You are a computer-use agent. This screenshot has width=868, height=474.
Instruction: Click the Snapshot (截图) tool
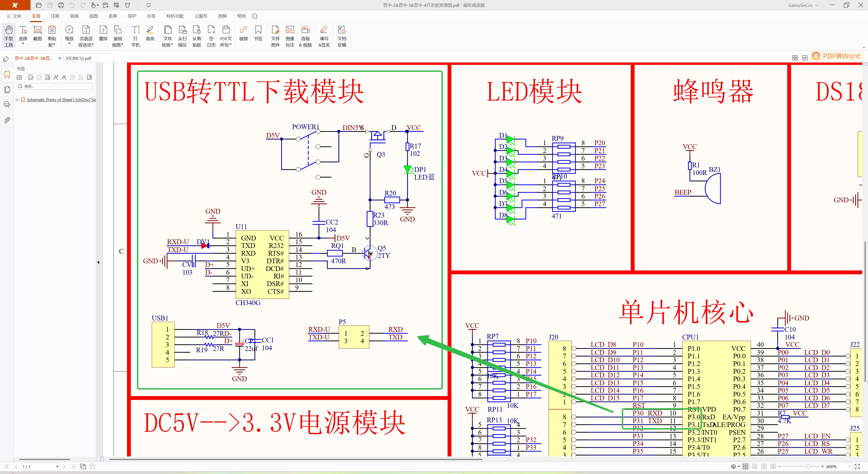(x=37, y=34)
